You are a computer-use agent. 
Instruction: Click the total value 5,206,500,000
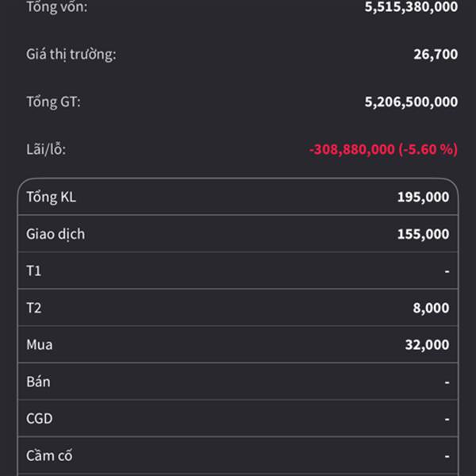click(x=410, y=102)
